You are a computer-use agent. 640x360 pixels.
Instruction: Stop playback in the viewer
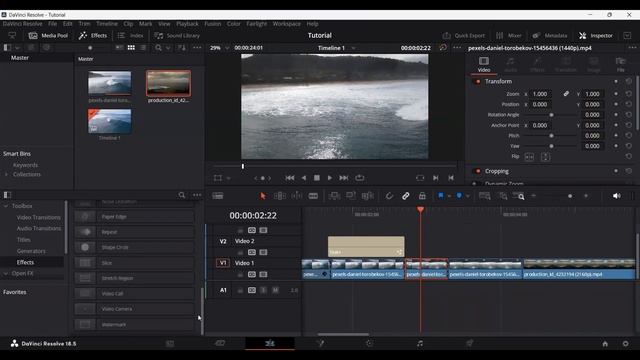coord(317,178)
